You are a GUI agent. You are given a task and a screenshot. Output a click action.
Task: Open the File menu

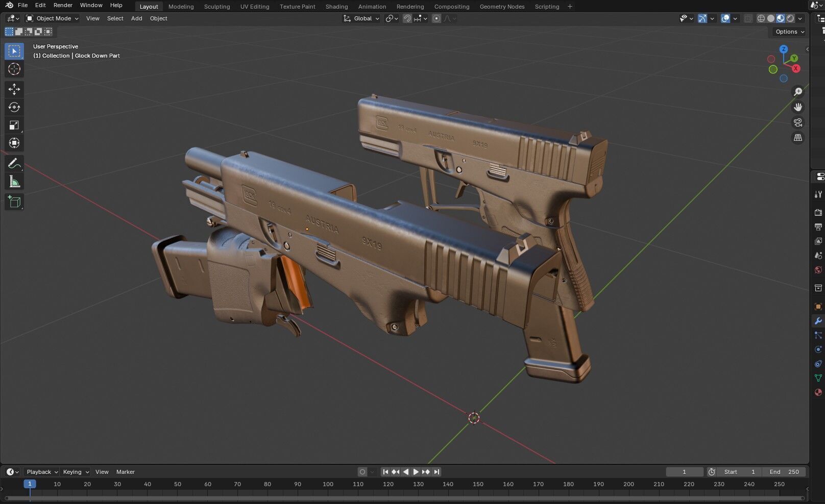(x=22, y=5)
